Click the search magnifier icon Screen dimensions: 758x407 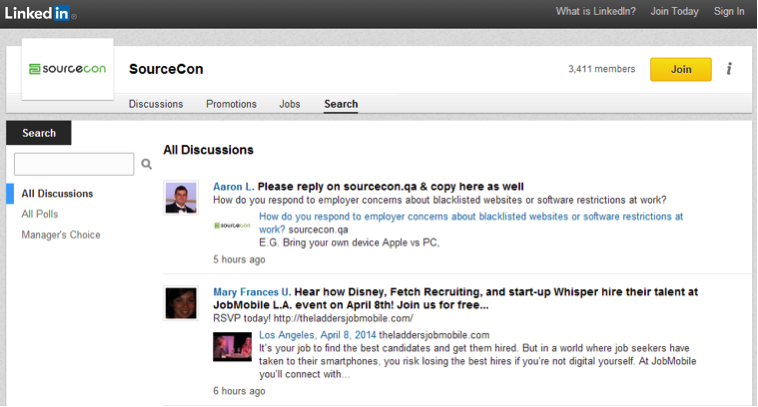coord(146,164)
